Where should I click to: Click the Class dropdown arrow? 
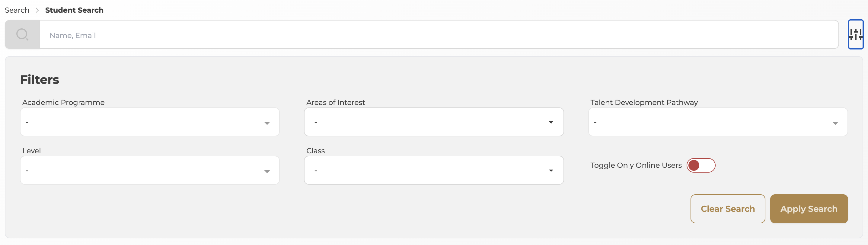coord(551,170)
